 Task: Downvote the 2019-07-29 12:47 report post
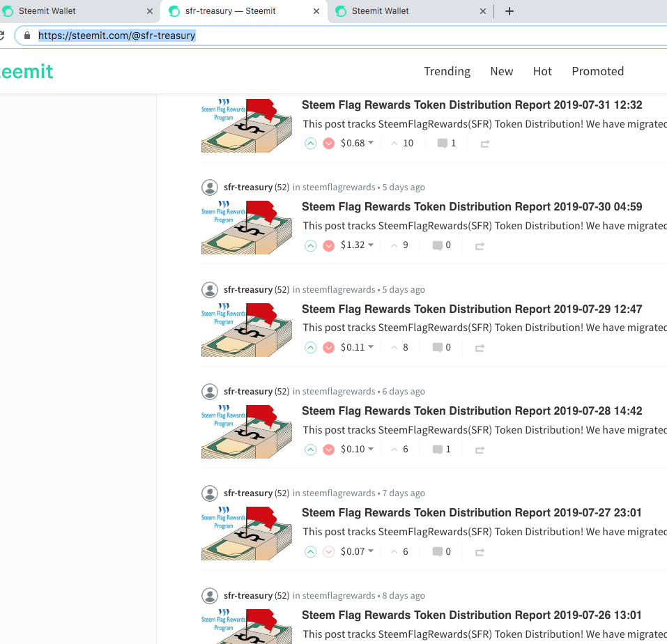pos(328,348)
